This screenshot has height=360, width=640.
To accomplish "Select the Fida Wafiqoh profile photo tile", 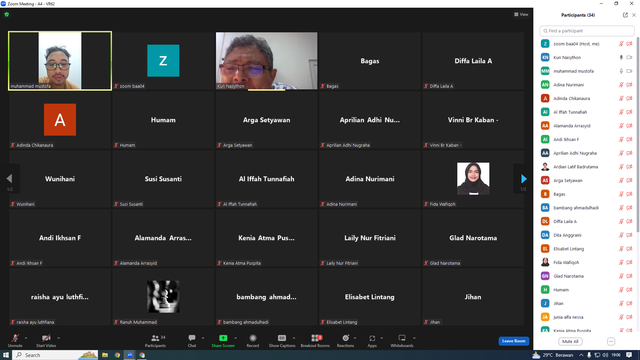I will (473, 179).
